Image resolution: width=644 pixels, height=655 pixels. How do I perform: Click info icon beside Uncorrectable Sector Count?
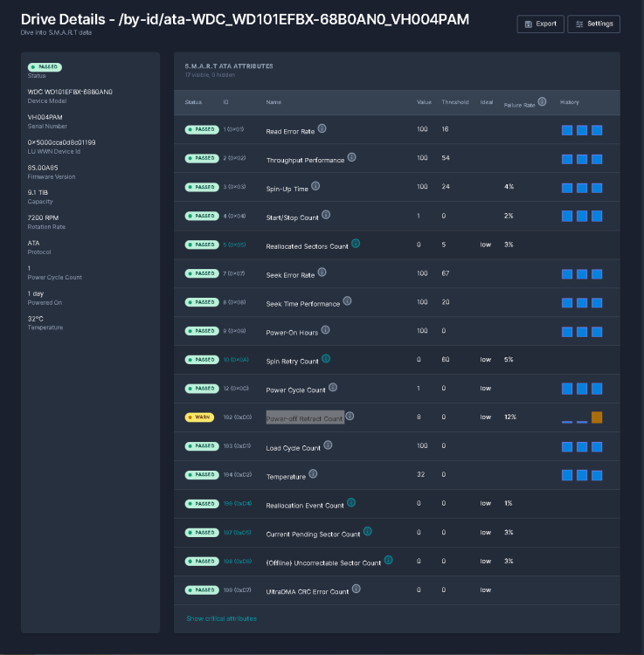[x=388, y=560]
